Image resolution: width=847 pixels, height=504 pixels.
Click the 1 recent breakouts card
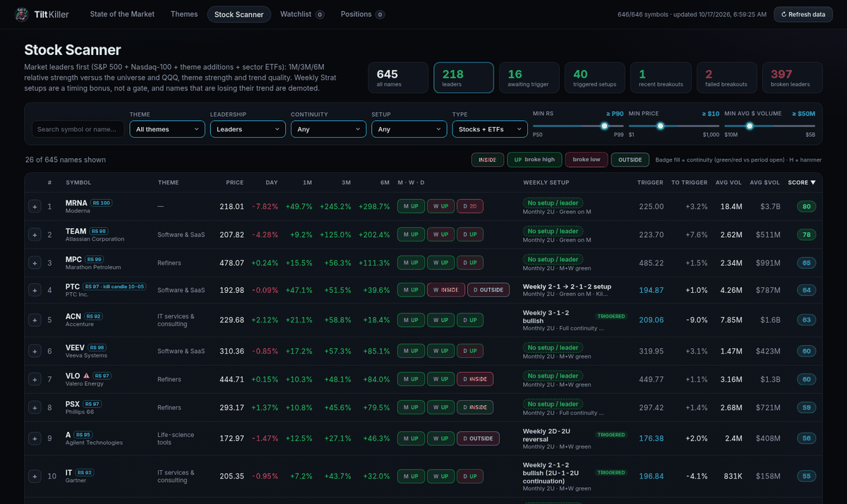[661, 78]
